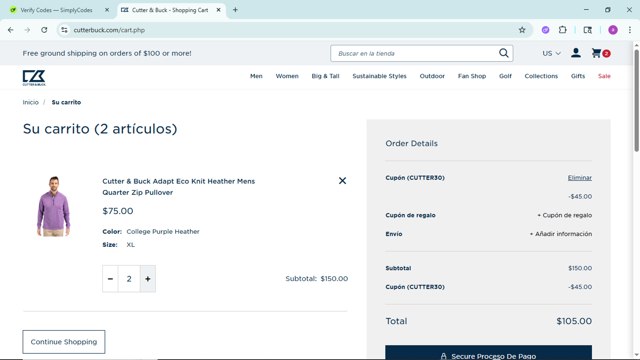The height and width of the screenshot is (360, 640).
Task: Open the Big & Tall menu
Action: pos(325,76)
